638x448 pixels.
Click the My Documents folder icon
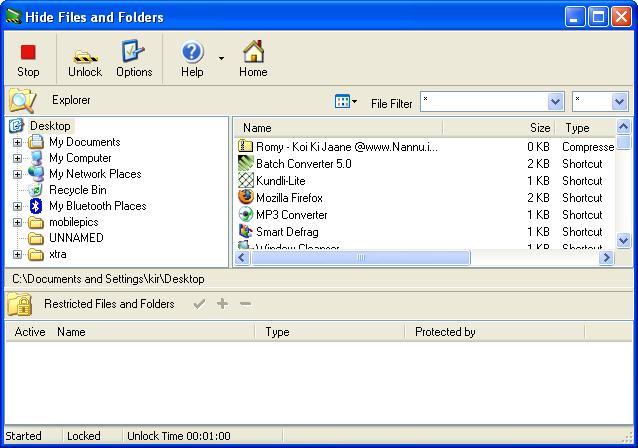pos(36,142)
